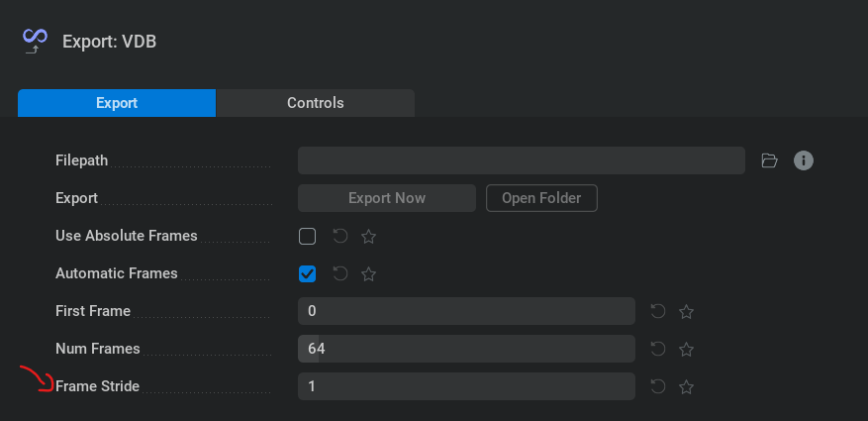This screenshot has width=868, height=421.
Task: Reset the Automatic Frames value
Action: pos(340,274)
